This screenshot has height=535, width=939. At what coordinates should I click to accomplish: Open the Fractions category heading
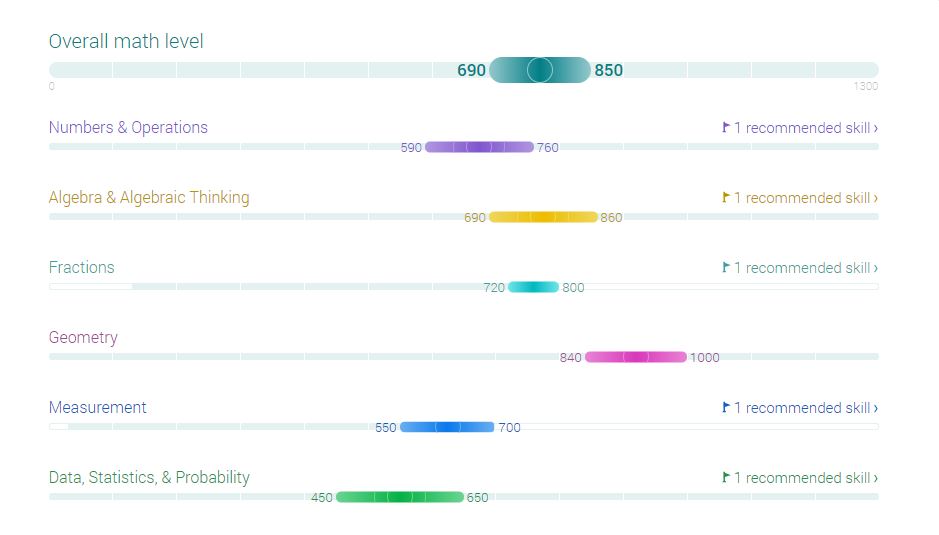[82, 267]
